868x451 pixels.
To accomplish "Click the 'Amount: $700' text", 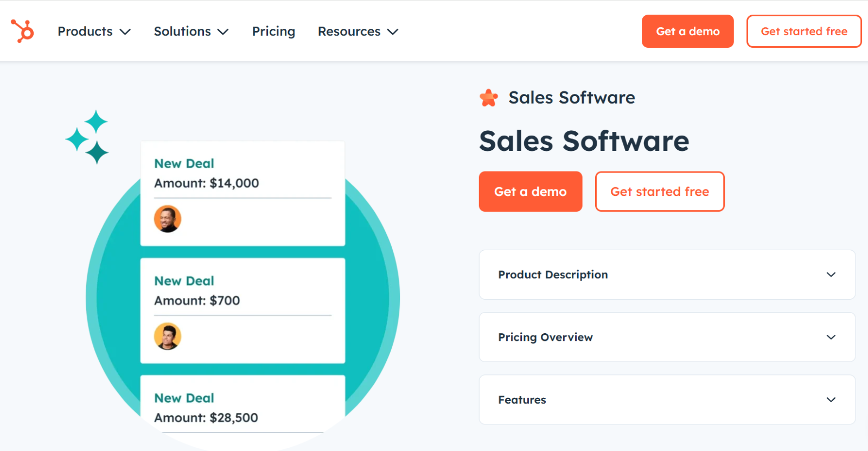I will [x=197, y=300].
